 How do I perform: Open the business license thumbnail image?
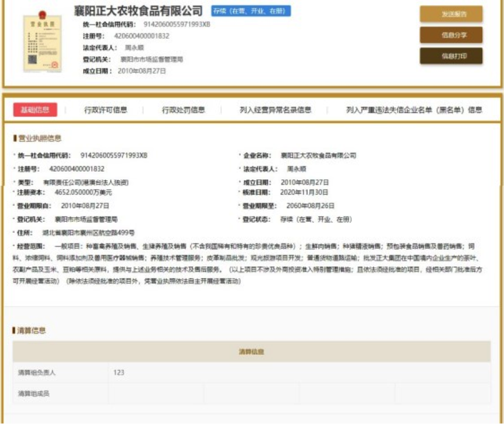(42, 41)
